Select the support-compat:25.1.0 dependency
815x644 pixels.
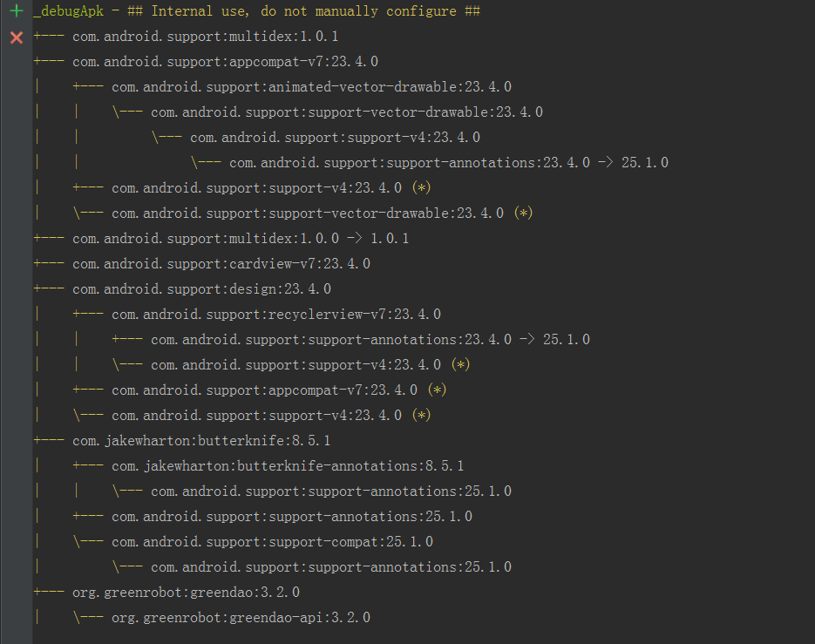click(272, 541)
